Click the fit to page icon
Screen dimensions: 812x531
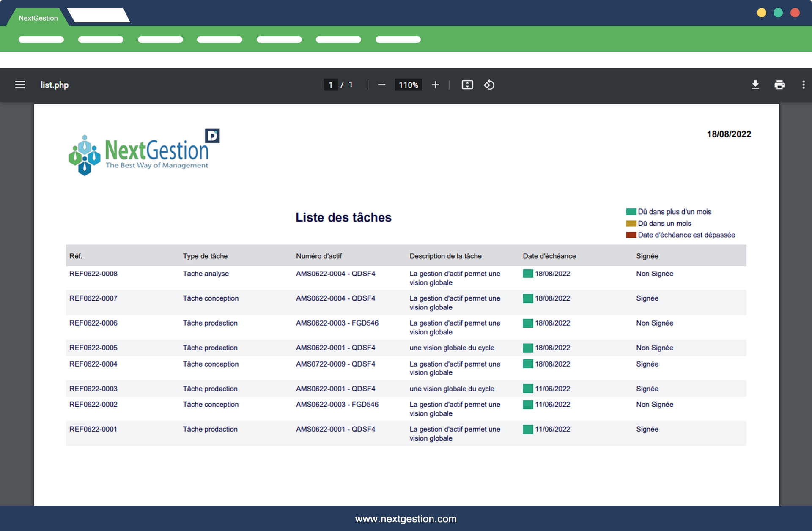(x=467, y=85)
